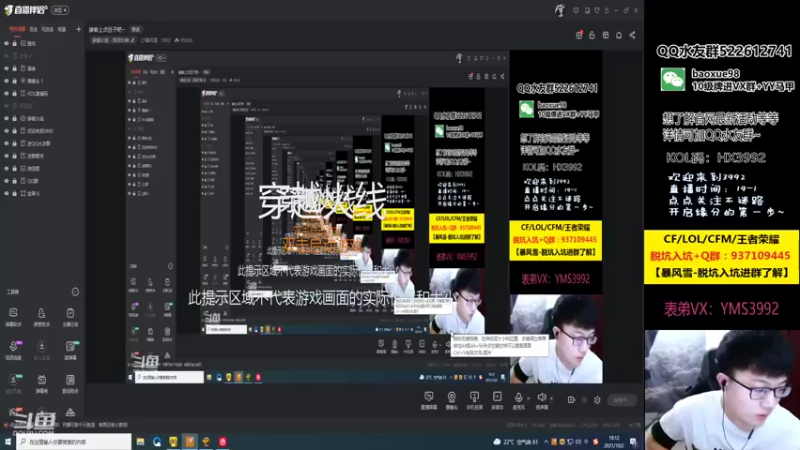
Task: Open the taskbar clock and date
Action: (x=614, y=441)
